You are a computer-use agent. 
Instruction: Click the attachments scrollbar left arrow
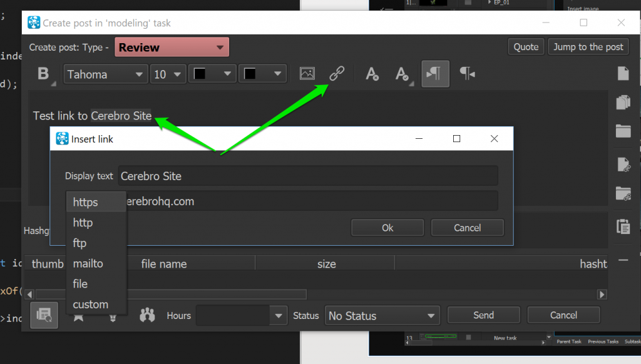click(x=29, y=294)
